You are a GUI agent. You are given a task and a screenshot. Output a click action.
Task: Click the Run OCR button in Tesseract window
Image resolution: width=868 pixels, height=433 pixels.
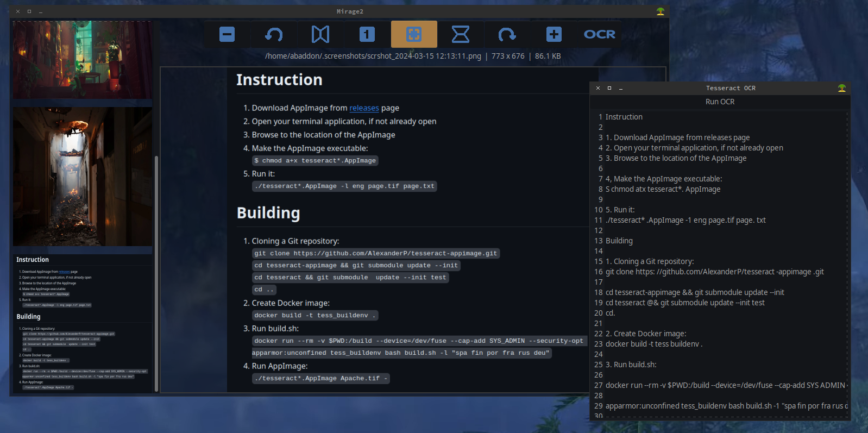pyautogui.click(x=720, y=102)
